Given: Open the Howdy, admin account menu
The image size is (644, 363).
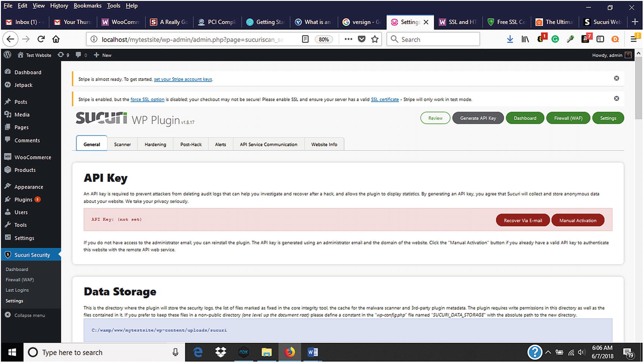Looking at the screenshot, I should pyautogui.click(x=612, y=55).
